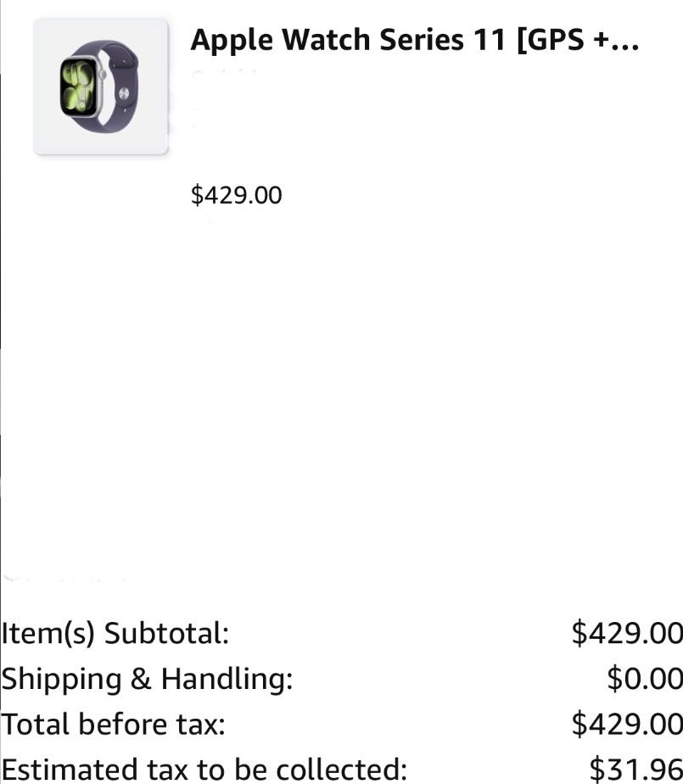Open the Apple Watch Series 11 title link

coord(414,39)
